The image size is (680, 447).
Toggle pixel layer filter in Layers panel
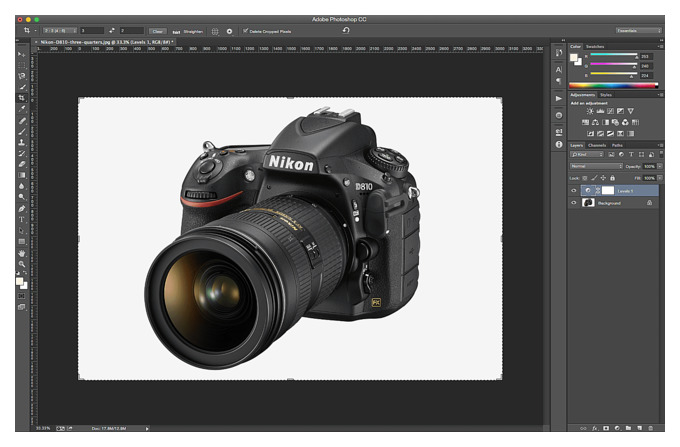click(611, 154)
